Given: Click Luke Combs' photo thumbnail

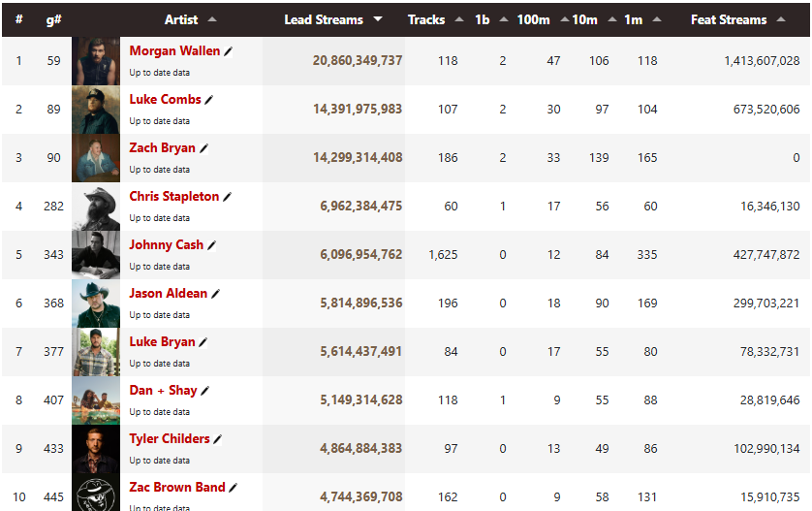Looking at the screenshot, I should [x=96, y=110].
